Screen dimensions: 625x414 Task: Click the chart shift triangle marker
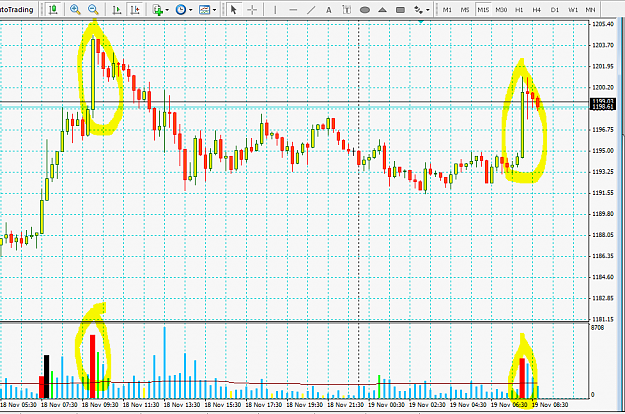coord(421,22)
